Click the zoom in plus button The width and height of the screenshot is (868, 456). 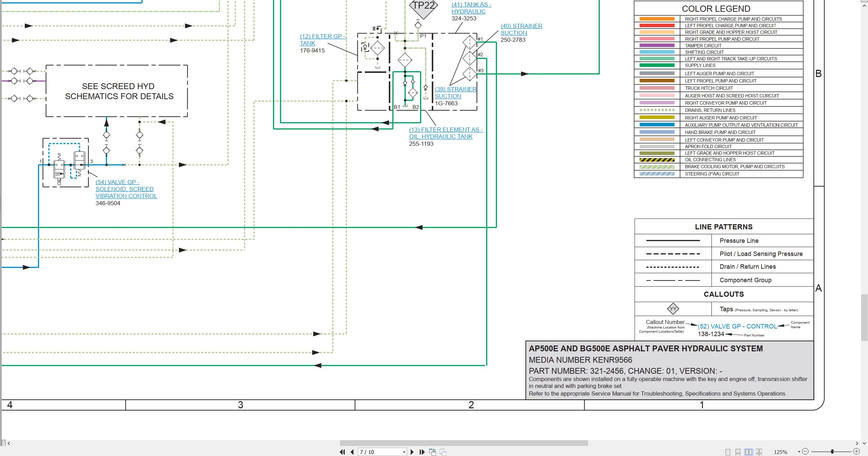[856, 452]
